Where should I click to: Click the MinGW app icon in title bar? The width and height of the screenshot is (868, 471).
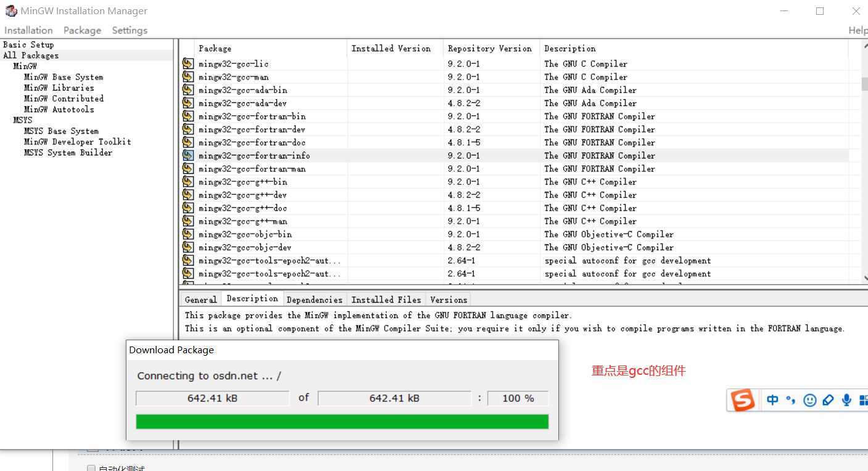click(10, 10)
